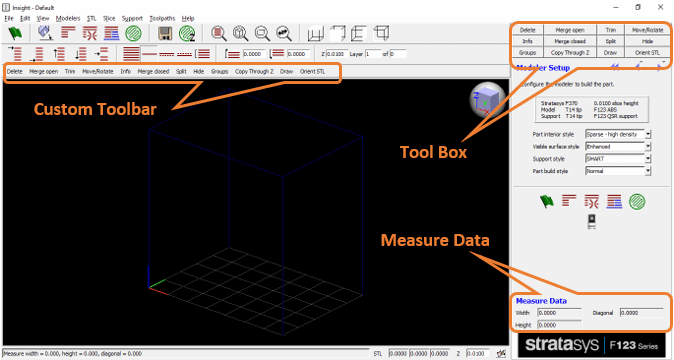The image size is (674, 360).
Task: Select the first wireframe box view icon
Action: (316, 33)
